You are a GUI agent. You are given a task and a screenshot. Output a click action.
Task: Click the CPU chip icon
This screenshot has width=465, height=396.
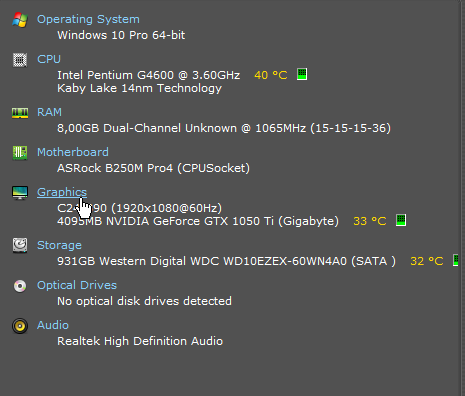pyautogui.click(x=20, y=60)
